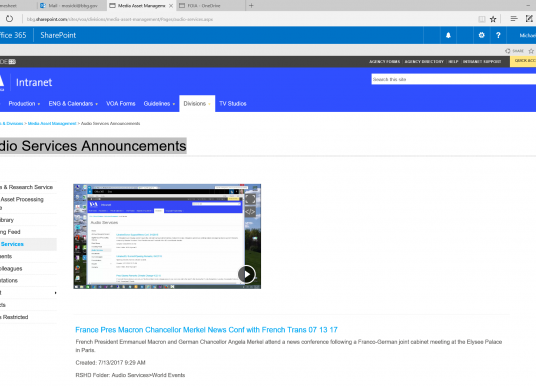Click the help question mark icon
This screenshot has width=536, height=386.
[498, 35]
